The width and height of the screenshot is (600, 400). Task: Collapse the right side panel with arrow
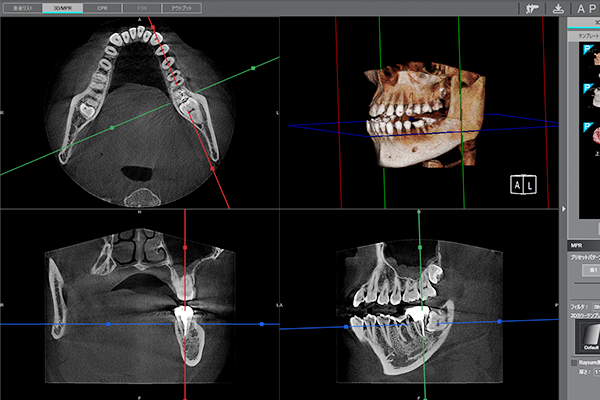[563, 209]
